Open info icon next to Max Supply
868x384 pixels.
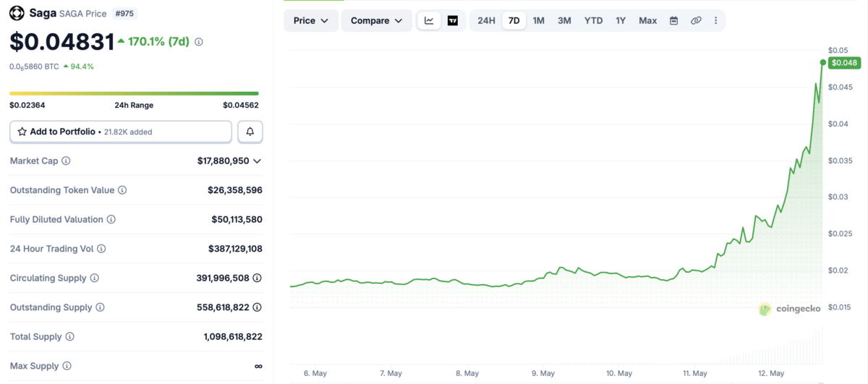pos(67,366)
